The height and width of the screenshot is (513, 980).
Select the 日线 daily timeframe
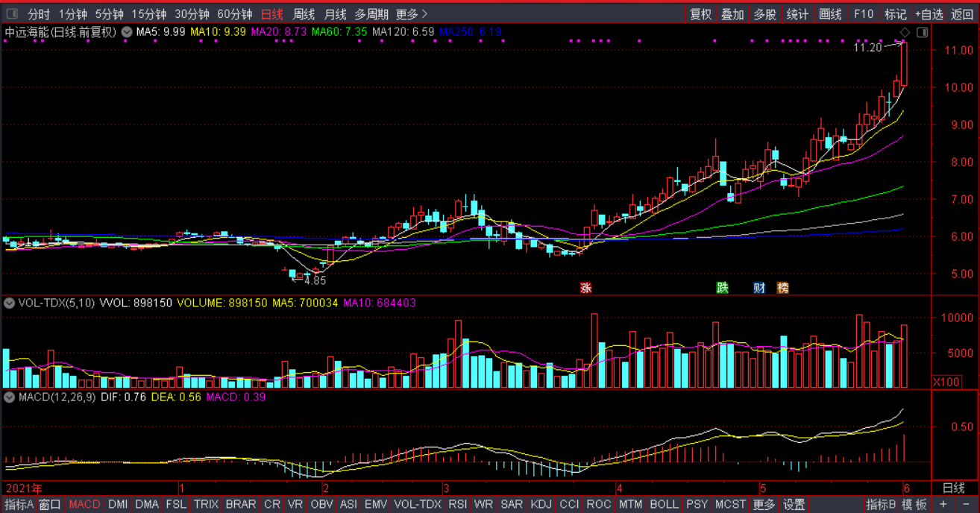[x=272, y=14]
